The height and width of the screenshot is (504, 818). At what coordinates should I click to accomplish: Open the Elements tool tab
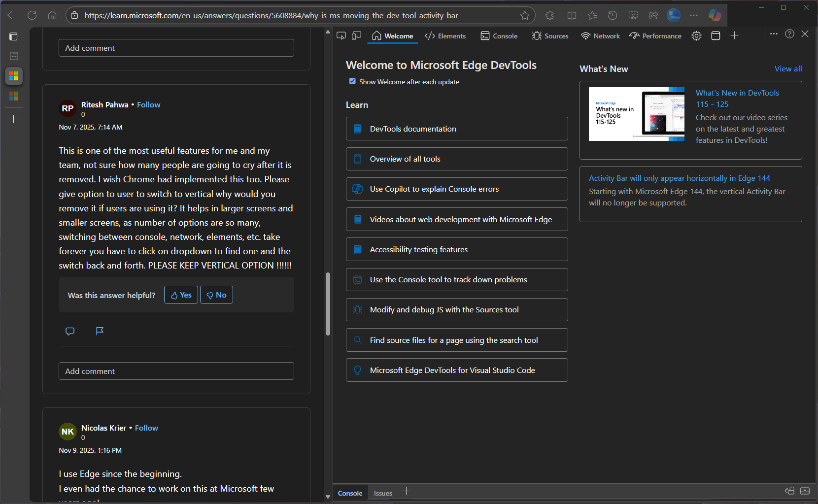(x=445, y=36)
